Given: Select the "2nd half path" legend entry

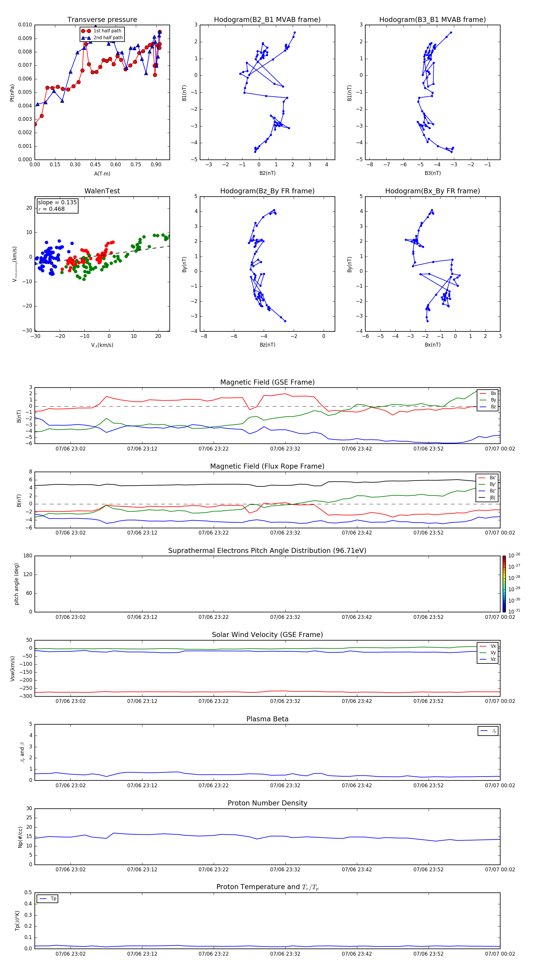Looking at the screenshot, I should [102, 38].
